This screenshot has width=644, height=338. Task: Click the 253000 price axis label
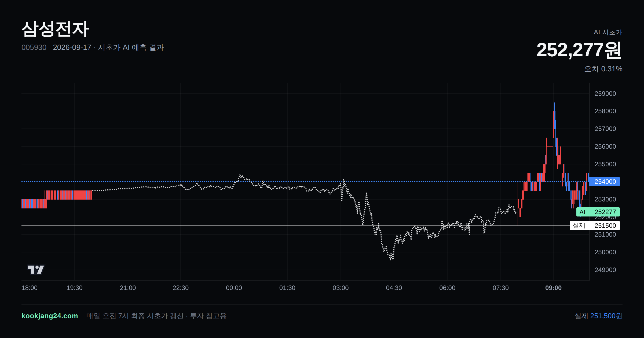[605, 199]
